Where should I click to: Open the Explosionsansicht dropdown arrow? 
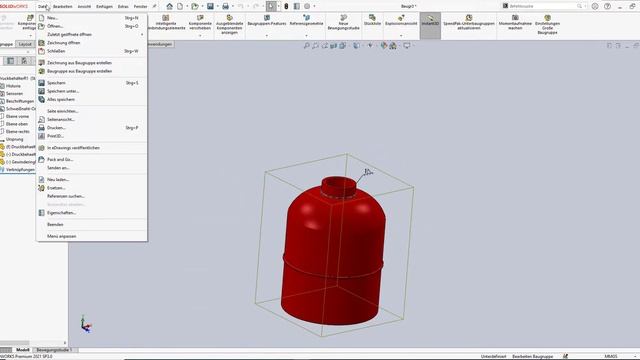point(401,36)
